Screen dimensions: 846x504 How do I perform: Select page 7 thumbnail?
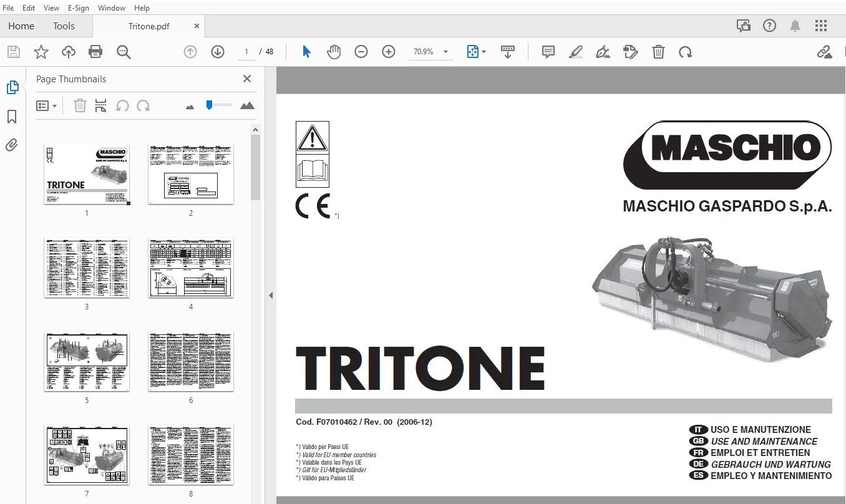tap(87, 455)
